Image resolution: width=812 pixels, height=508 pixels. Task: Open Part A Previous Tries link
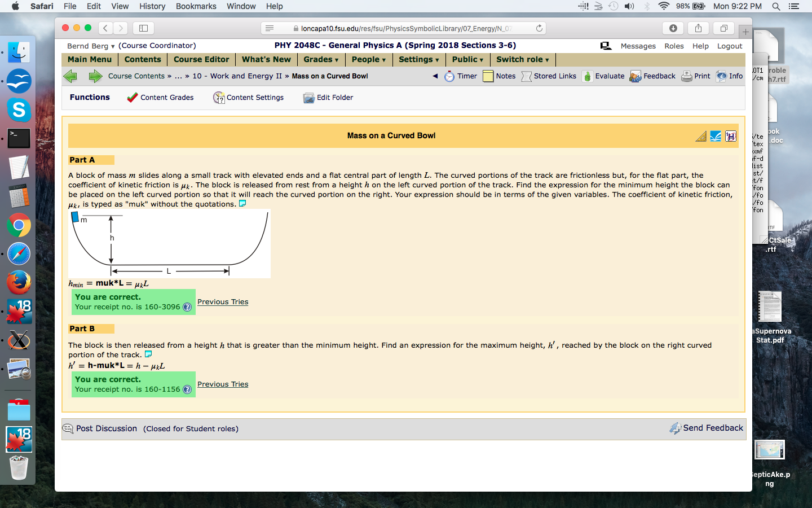coord(223,302)
